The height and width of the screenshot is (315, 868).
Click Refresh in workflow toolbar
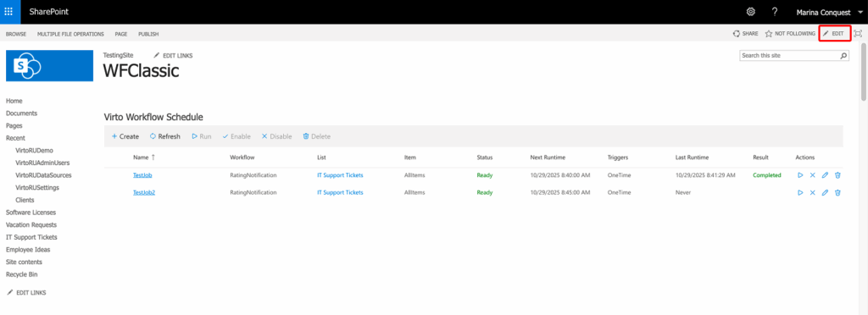pyautogui.click(x=165, y=136)
